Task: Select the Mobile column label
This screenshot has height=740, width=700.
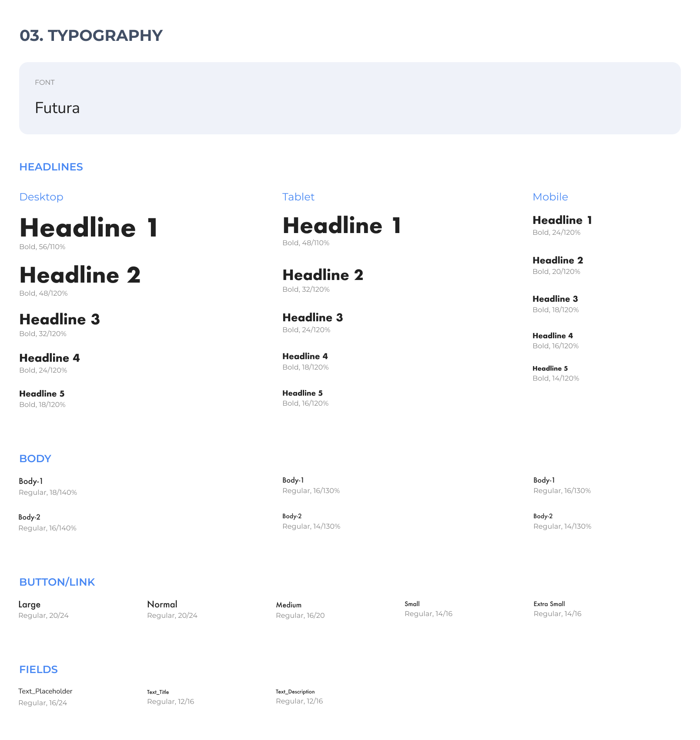Action: point(550,197)
